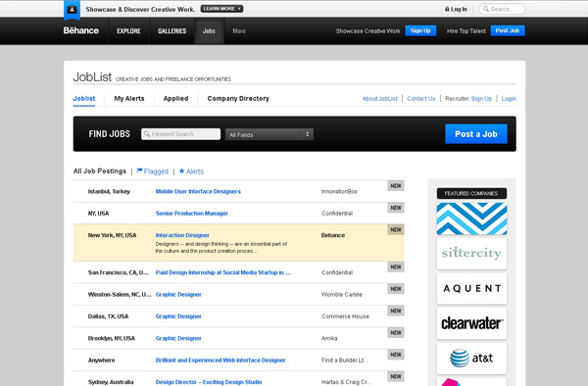Open Mobile User Interface Designers job
This screenshot has height=386, width=588.
[198, 191]
